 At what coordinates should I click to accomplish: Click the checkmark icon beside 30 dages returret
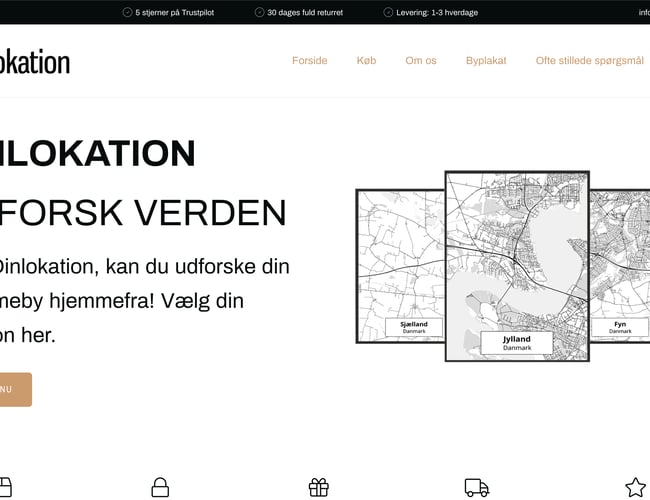[x=259, y=12]
